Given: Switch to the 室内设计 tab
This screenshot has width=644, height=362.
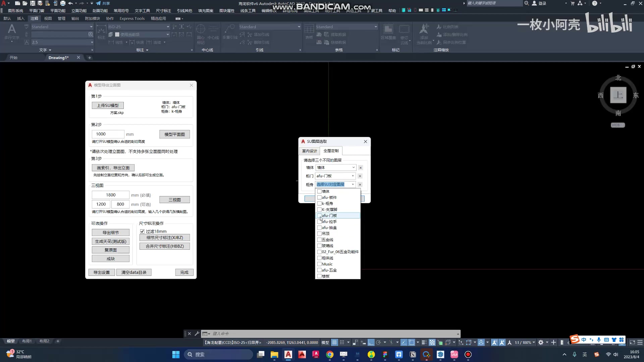Looking at the screenshot, I should [309, 151].
